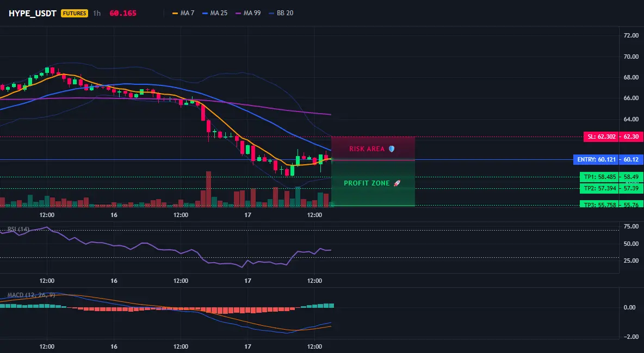Image resolution: width=644 pixels, height=353 pixels.
Task: Click the purple MA 99 line end
Action: pyautogui.click(x=330, y=114)
